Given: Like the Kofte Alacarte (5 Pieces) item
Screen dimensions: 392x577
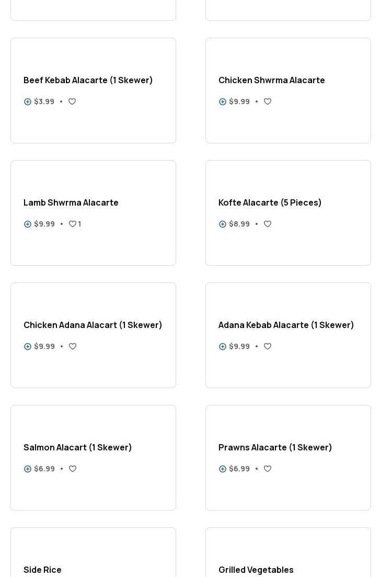Looking at the screenshot, I should (x=268, y=224).
